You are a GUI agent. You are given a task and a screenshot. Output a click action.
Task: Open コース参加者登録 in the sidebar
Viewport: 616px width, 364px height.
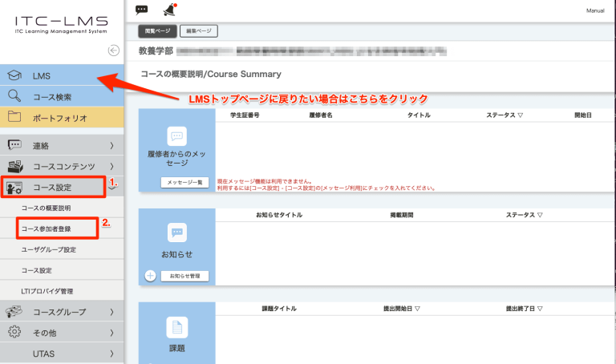tap(46, 229)
